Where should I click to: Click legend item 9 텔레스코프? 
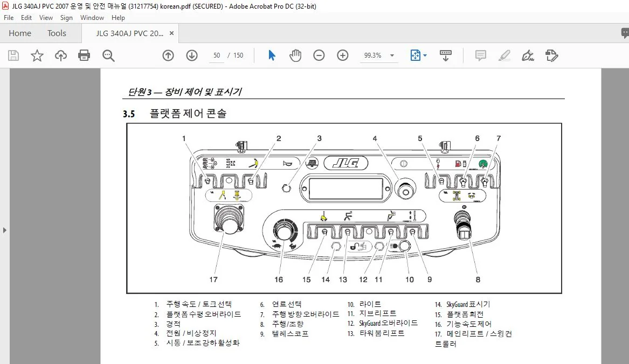tap(285, 333)
